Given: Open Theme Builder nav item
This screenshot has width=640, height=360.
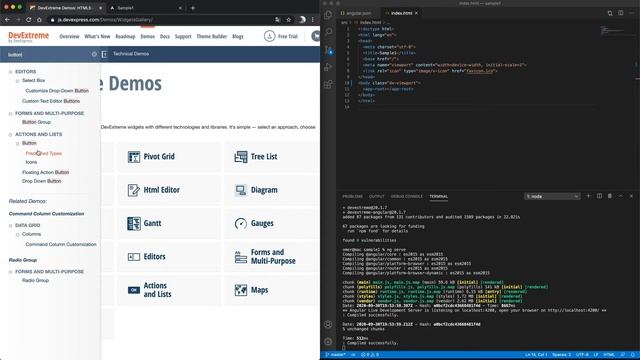Looking at the screenshot, I should pyautogui.click(x=211, y=36).
